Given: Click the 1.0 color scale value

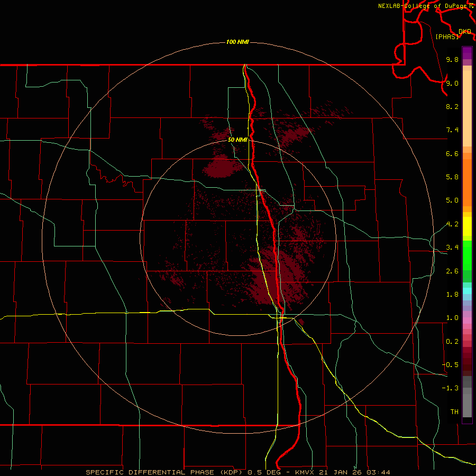Looking at the screenshot, I should point(452,318).
